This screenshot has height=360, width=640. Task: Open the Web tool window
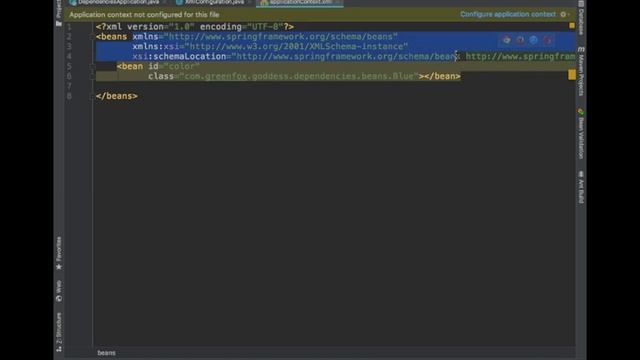59,291
